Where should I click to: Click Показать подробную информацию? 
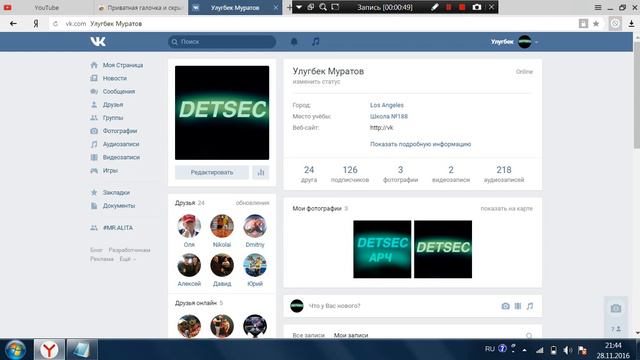[420, 144]
